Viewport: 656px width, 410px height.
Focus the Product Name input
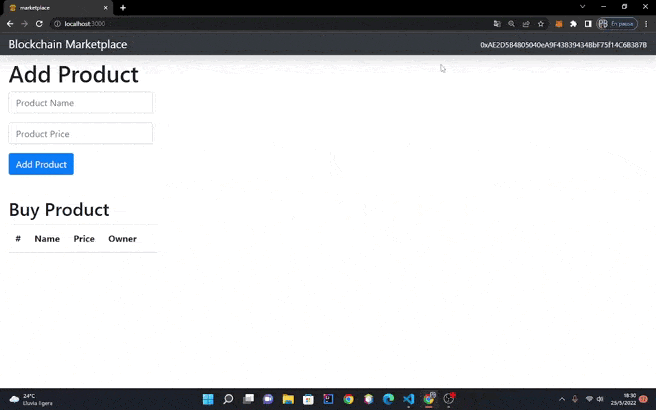click(81, 102)
